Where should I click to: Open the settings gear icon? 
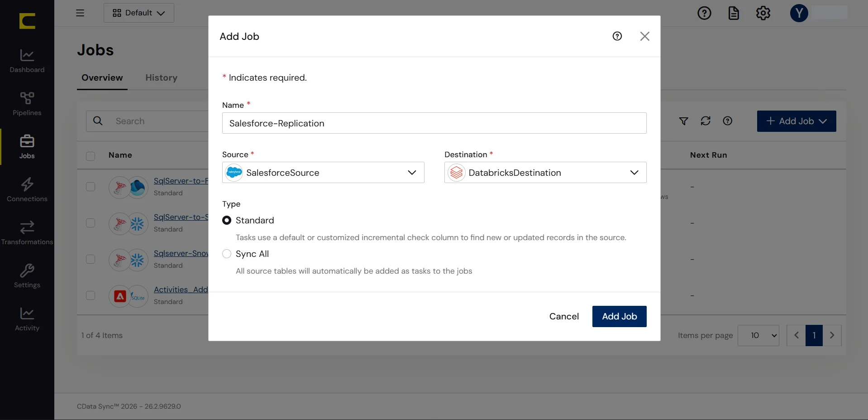763,13
